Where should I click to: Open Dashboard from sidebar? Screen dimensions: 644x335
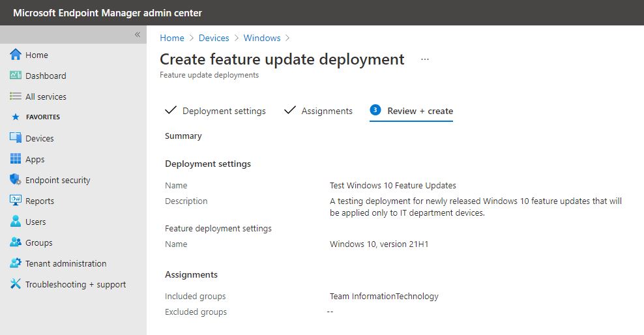pos(46,76)
